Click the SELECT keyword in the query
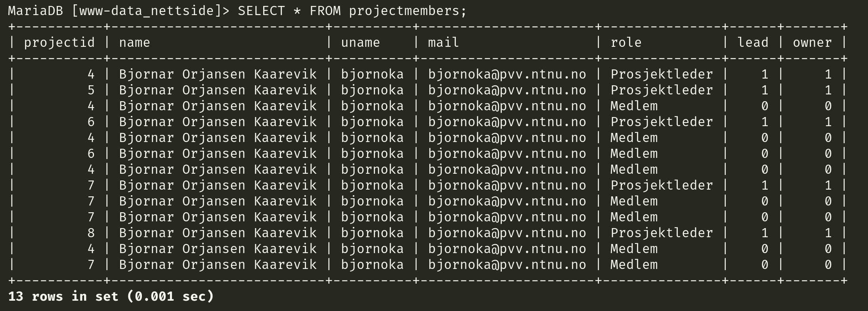Image resolution: width=868 pixels, height=311 pixels. (261, 11)
